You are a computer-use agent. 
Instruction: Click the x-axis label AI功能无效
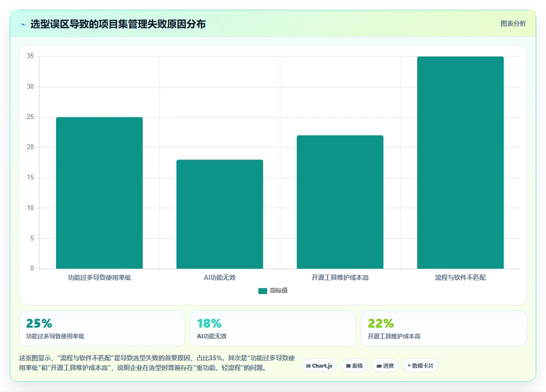point(220,278)
